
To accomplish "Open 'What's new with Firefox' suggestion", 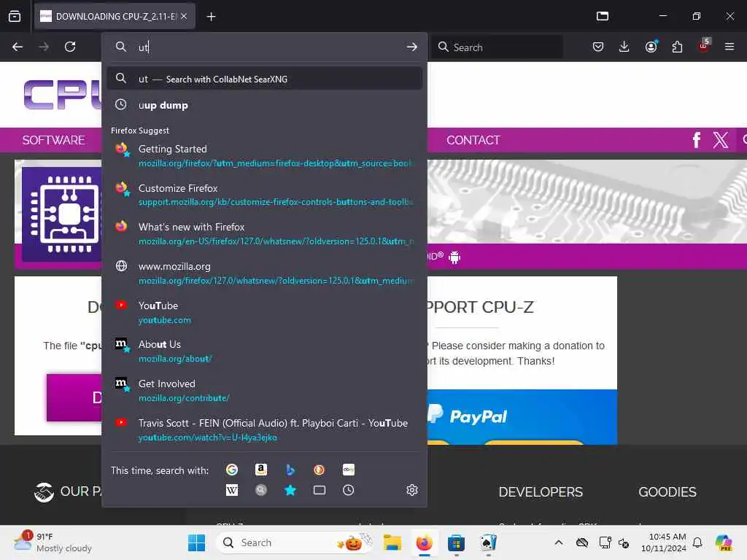I will click(x=264, y=234).
